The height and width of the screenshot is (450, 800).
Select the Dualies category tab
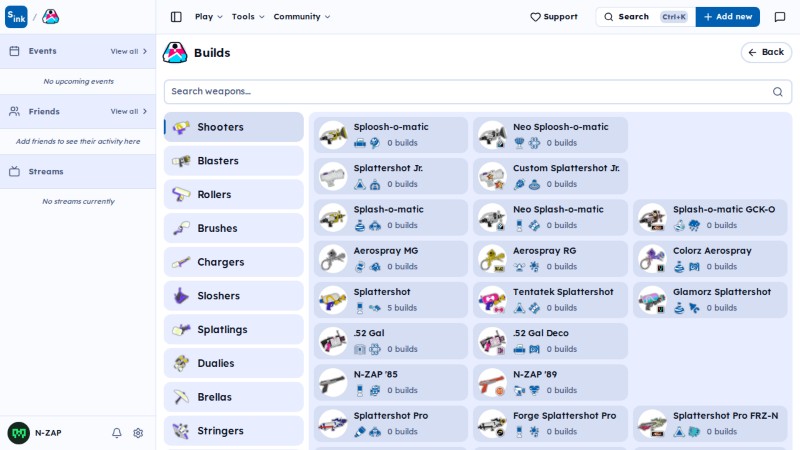234,363
